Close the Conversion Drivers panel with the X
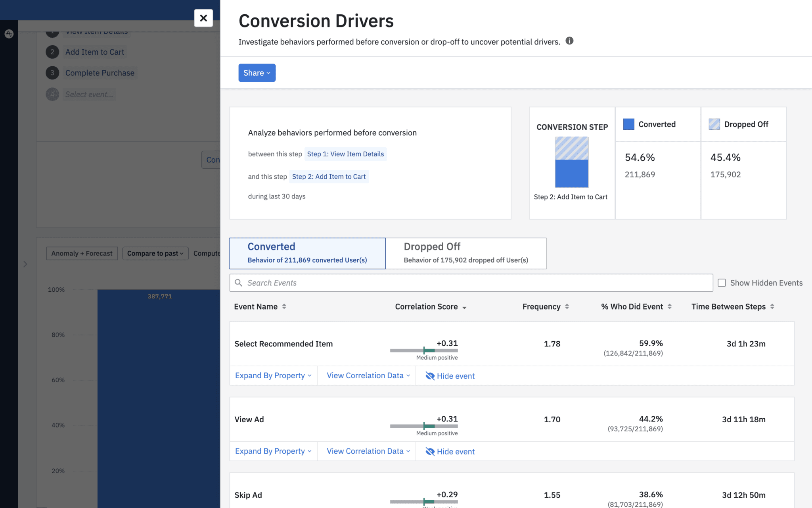This screenshot has width=812, height=508. (203, 18)
